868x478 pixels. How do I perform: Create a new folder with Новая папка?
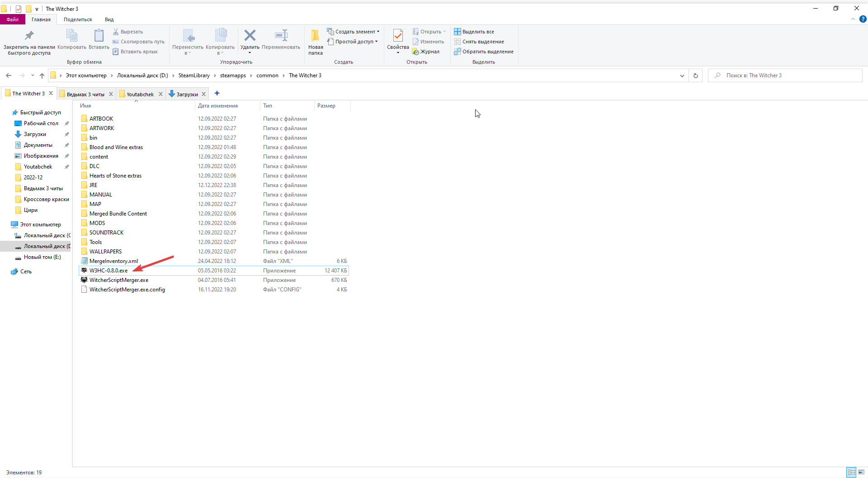pyautogui.click(x=316, y=42)
